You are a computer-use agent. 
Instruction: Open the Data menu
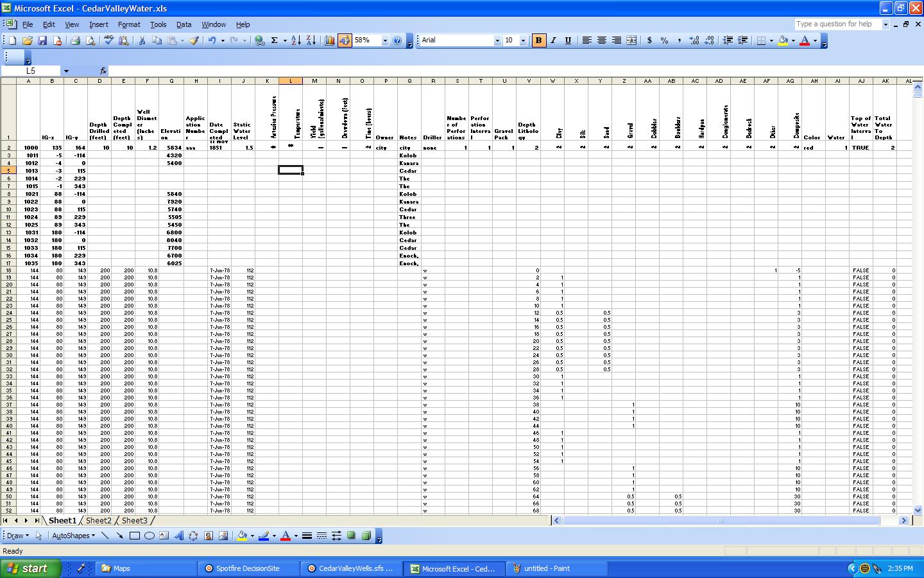(184, 24)
